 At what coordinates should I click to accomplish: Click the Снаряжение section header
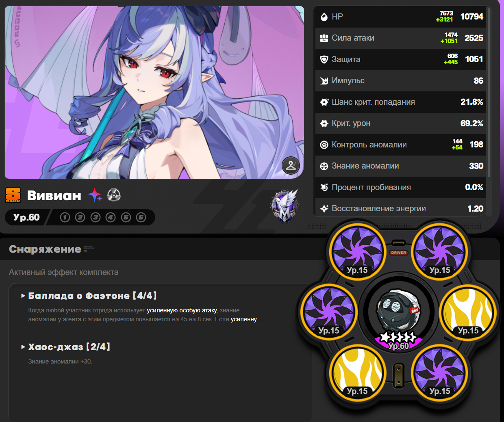pyautogui.click(x=45, y=249)
